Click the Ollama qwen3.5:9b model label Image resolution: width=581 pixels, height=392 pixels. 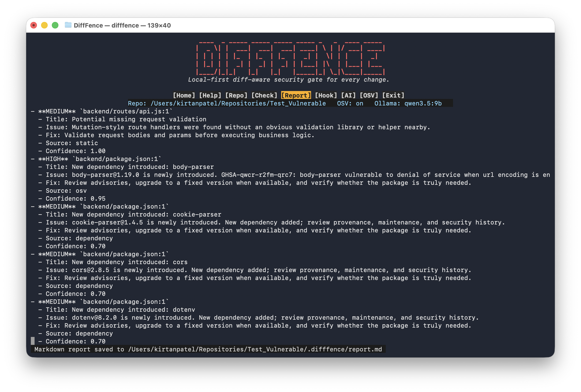pyautogui.click(x=408, y=103)
